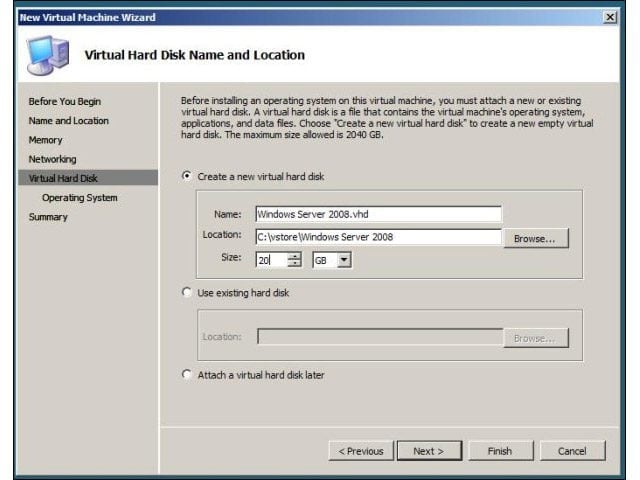Open the Operating System step
This screenshot has width=640, height=480.
click(x=80, y=198)
